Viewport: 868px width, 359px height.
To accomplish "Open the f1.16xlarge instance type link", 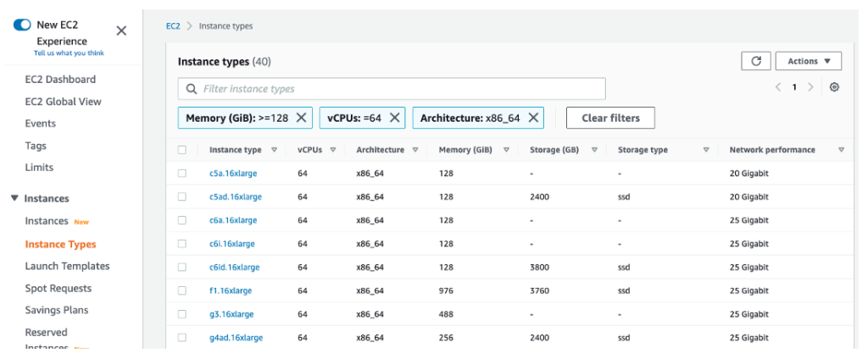I will coord(231,290).
